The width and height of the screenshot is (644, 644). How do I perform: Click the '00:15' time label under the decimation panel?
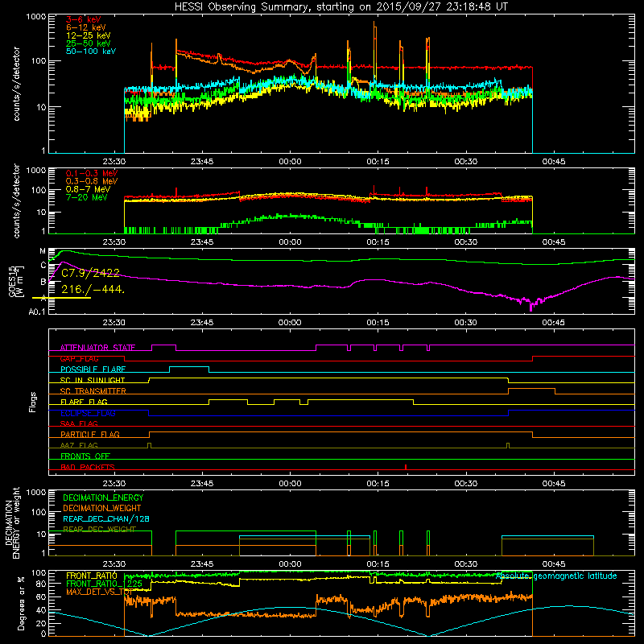378,564
